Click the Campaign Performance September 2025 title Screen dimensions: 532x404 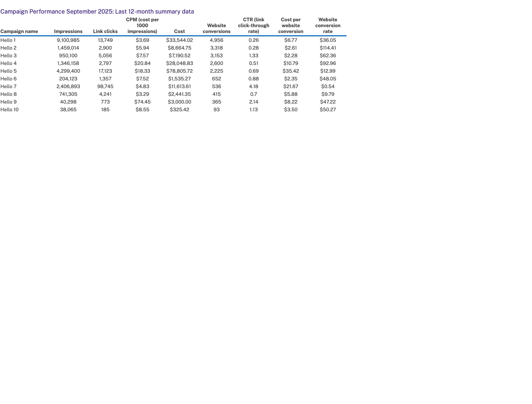[x=97, y=12]
